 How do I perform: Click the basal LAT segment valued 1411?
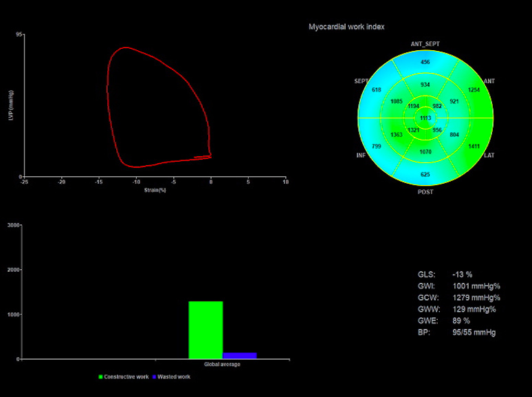click(x=474, y=147)
